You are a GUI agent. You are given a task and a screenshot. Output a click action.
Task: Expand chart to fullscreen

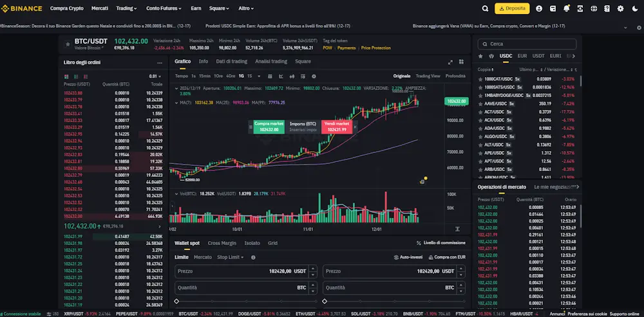451,62
